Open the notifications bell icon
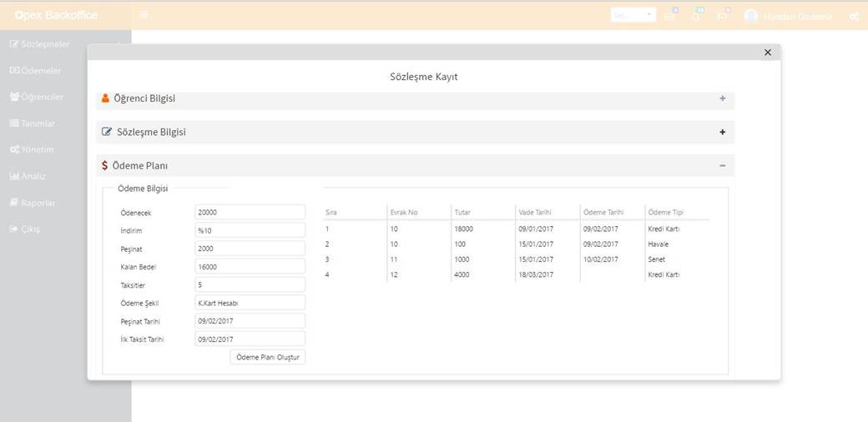Image resolution: width=868 pixels, height=422 pixels. (x=696, y=16)
